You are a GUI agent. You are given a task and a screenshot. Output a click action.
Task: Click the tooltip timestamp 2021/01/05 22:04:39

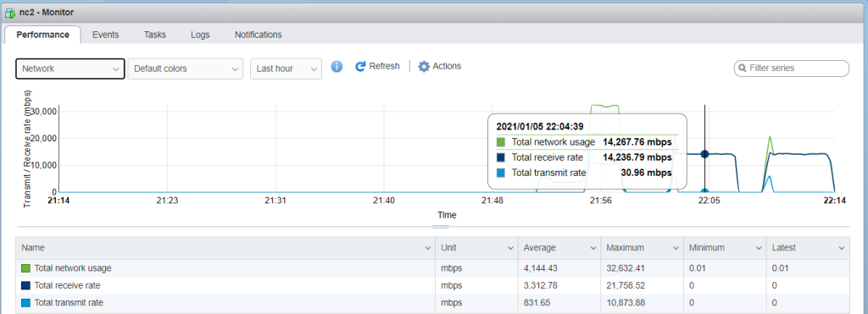point(540,127)
